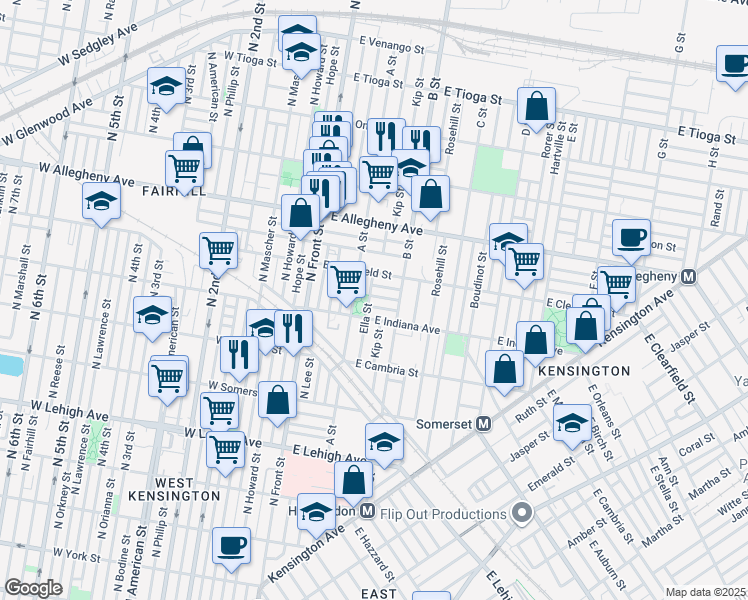Select the school marker beside N 3rd St at top
This screenshot has height=600, width=748.
click(166, 87)
